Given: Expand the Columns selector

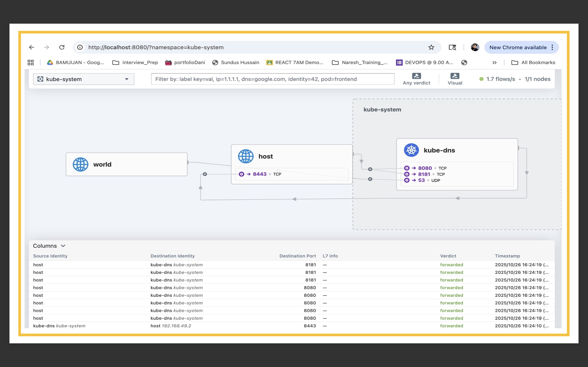Looking at the screenshot, I should (x=49, y=246).
